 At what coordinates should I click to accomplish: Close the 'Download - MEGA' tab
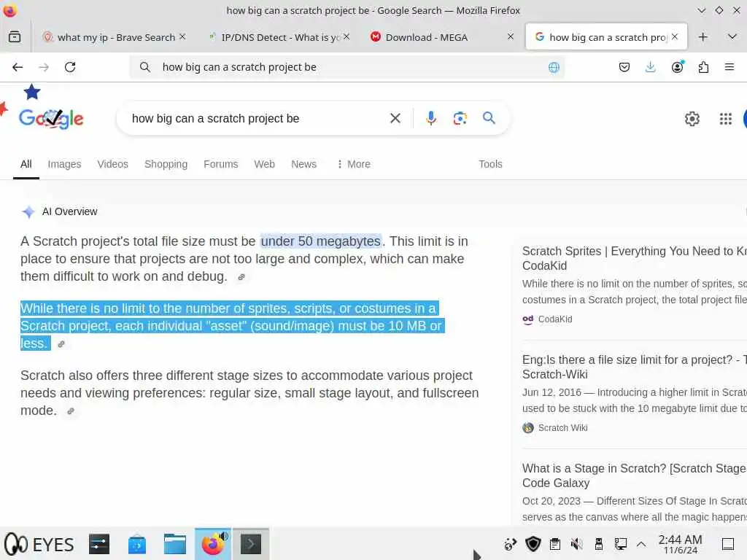(510, 36)
